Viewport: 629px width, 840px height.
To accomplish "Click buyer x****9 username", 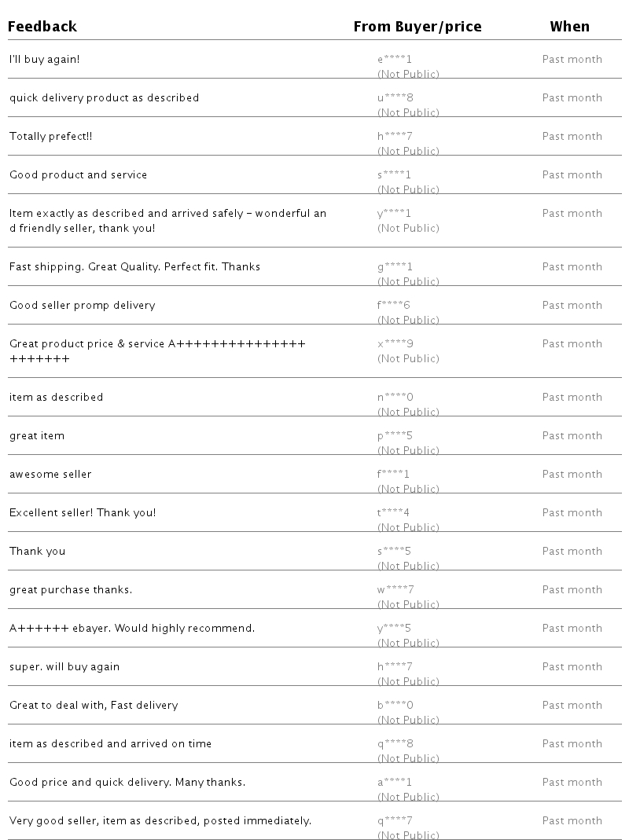I will click(395, 344).
